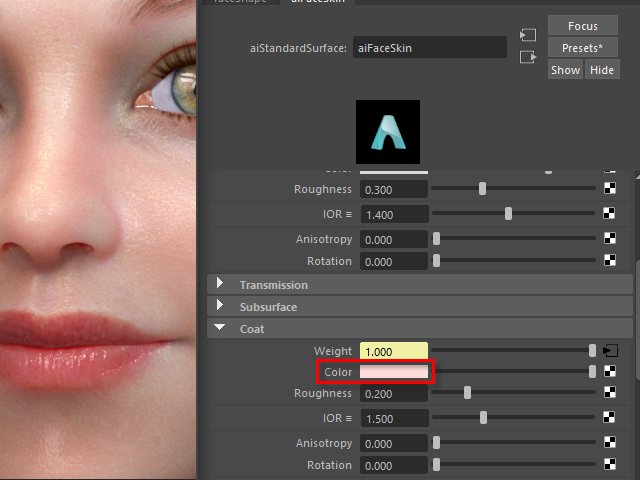This screenshot has height=480, width=640.
Task: Click the map button for Roughness 0.300
Action: (x=609, y=189)
